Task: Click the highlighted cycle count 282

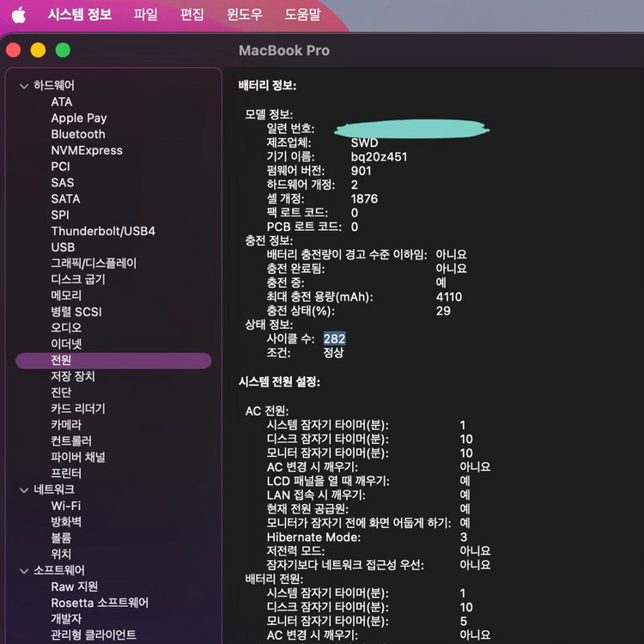Action: tap(334, 338)
